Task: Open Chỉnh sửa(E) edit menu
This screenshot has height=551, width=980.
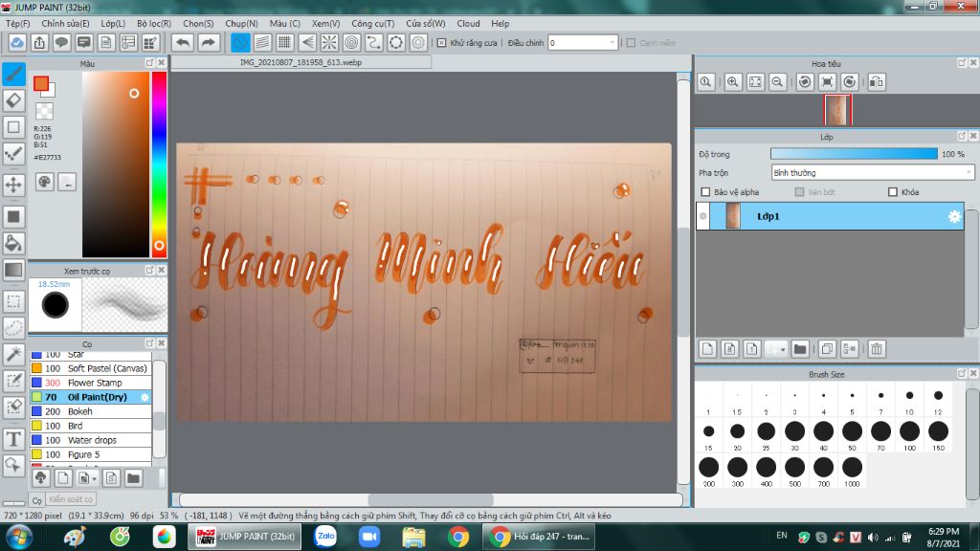Action: [66, 23]
